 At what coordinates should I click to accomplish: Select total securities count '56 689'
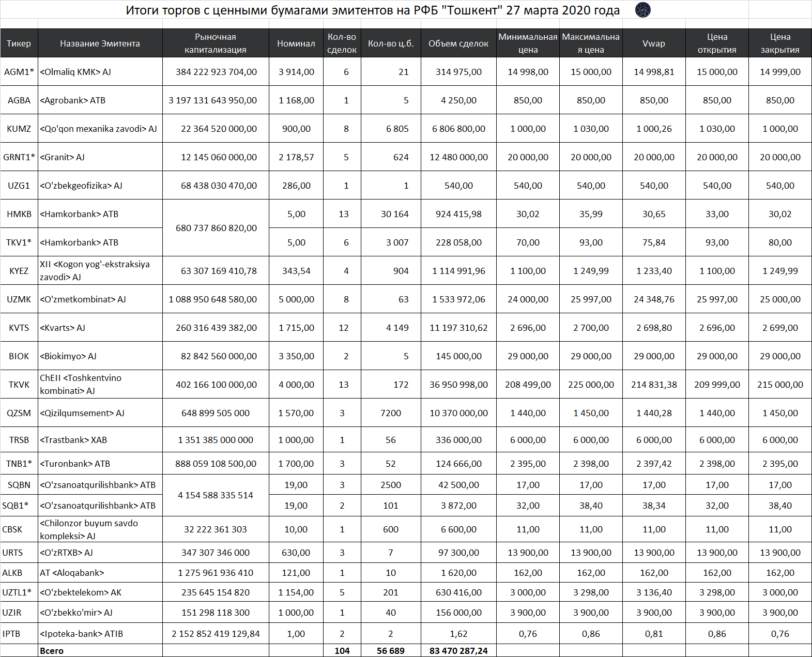click(x=391, y=651)
